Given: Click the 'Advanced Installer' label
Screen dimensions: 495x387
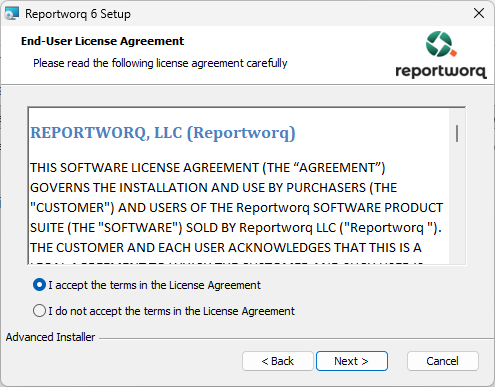Looking at the screenshot, I should coord(50,337).
